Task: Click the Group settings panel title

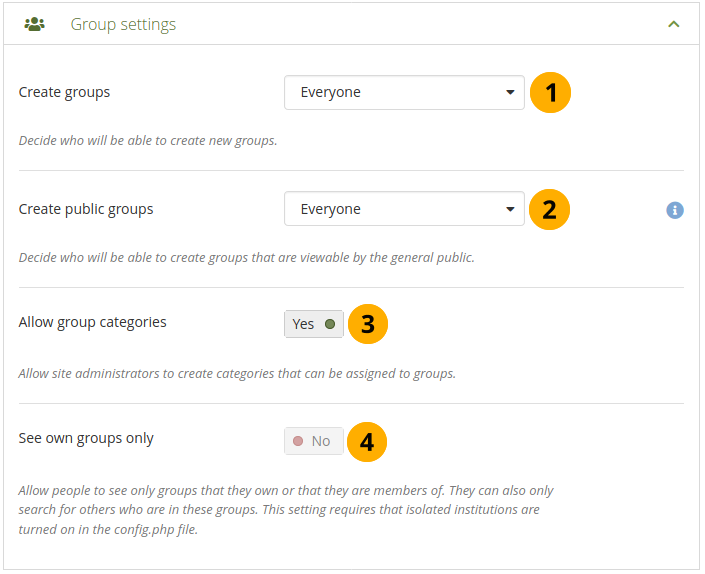Action: (x=123, y=24)
